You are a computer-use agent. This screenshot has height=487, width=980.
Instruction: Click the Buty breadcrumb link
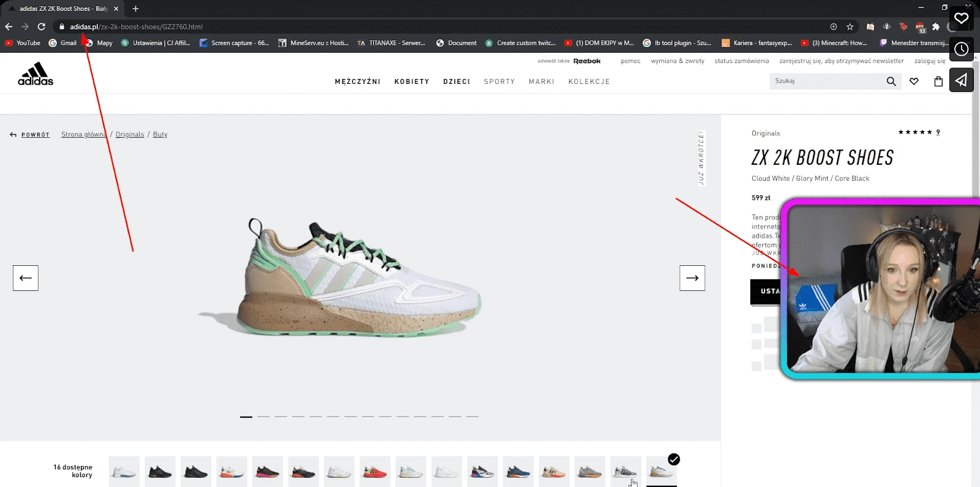click(x=160, y=135)
